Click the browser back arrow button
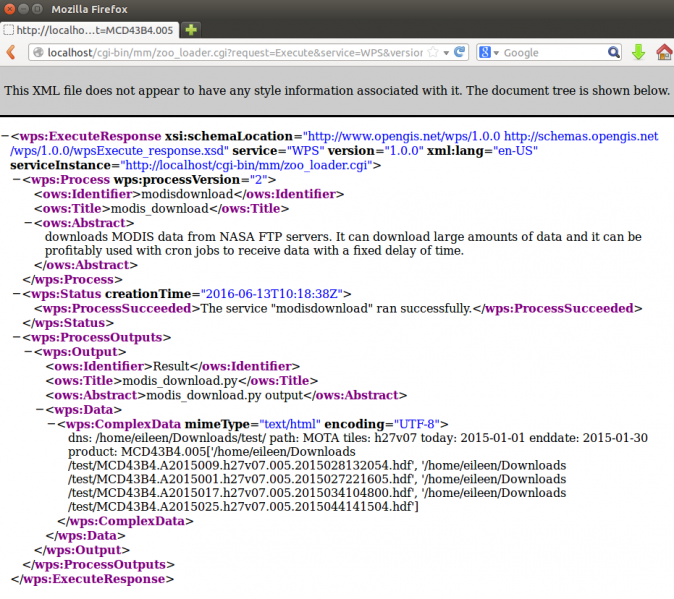The height and width of the screenshot is (599, 674). point(11,52)
